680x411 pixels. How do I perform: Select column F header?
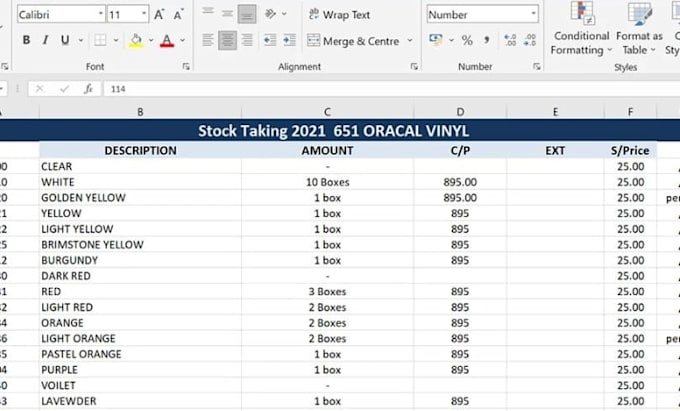click(630, 112)
